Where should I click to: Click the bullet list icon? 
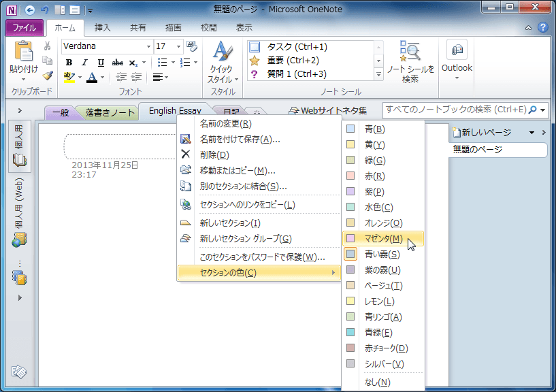tap(163, 63)
